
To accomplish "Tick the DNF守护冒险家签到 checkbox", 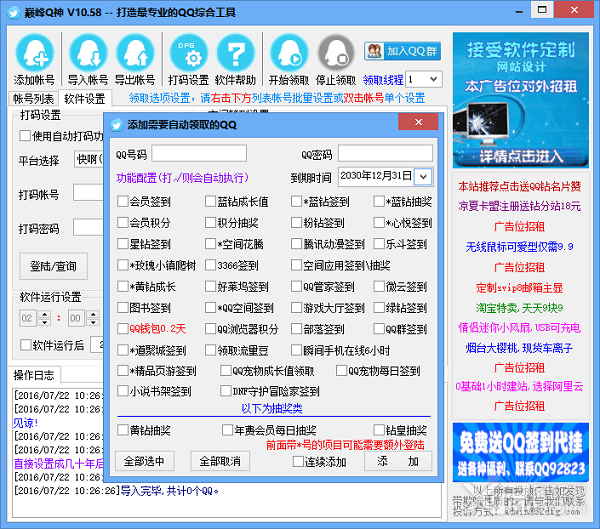I will (x=225, y=391).
